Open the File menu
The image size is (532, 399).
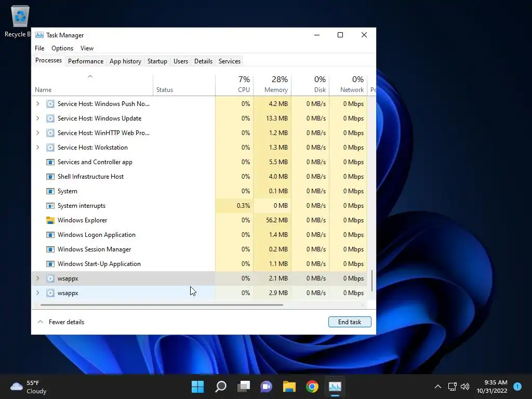point(39,48)
